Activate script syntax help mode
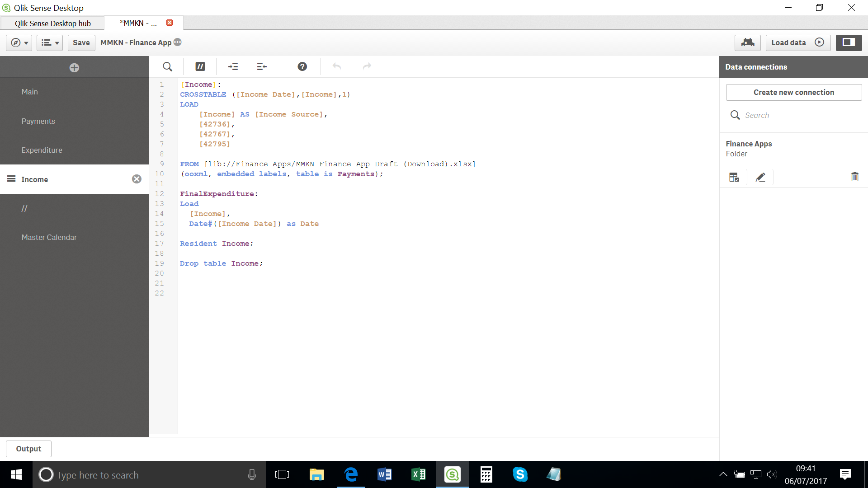 coord(302,66)
